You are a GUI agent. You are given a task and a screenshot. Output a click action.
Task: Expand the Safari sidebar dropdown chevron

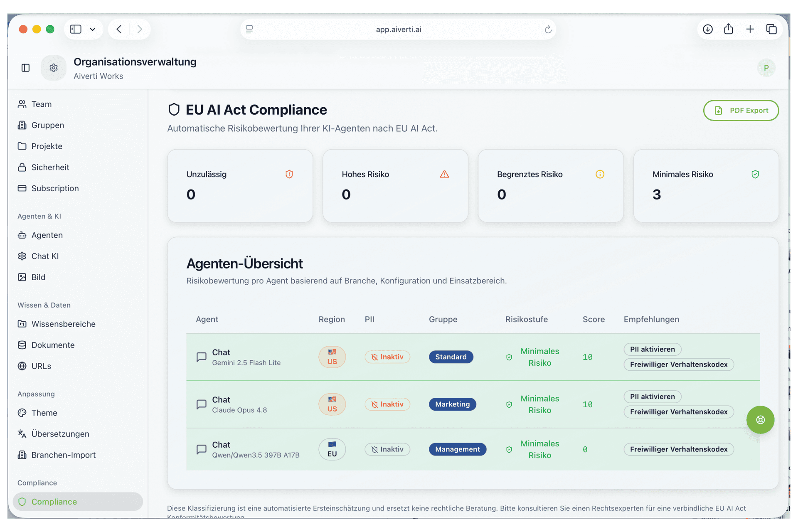point(93,29)
